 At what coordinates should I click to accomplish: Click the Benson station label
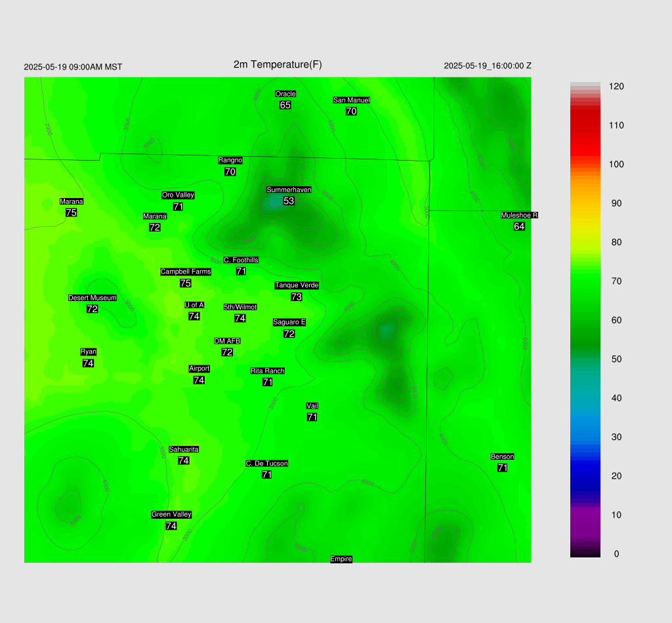pyautogui.click(x=502, y=456)
